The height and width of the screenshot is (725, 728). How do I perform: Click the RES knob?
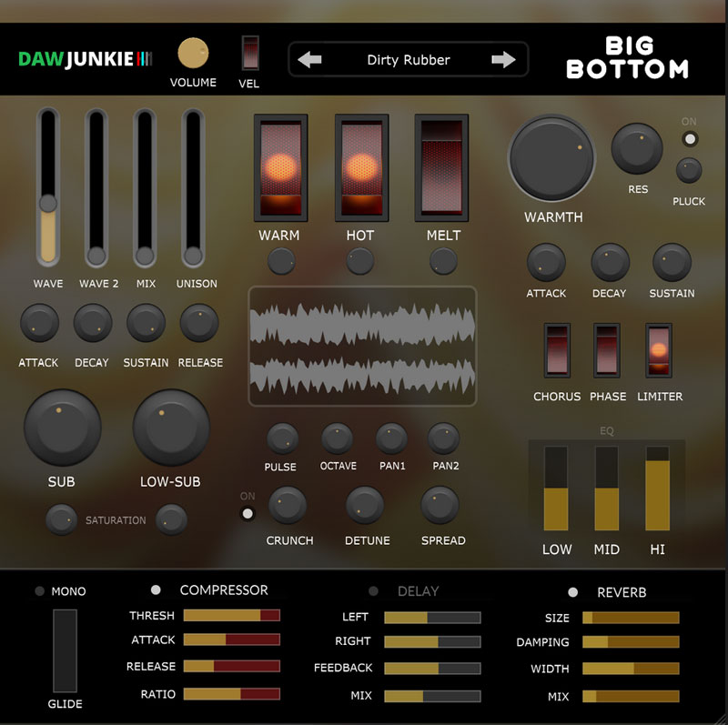(x=637, y=149)
